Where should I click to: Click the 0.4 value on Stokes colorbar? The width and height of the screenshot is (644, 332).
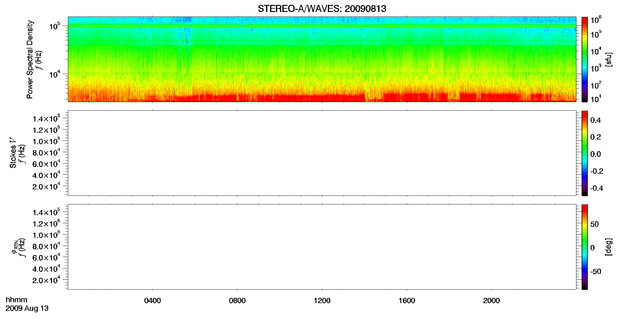(595, 120)
